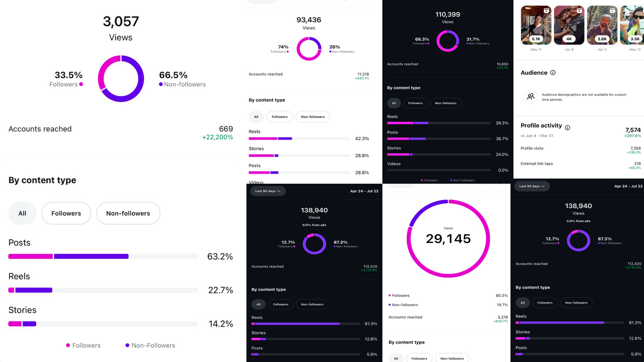Viewport: 644px width, 362px height.
Task: Click the info icon next to Audience
Action: (553, 73)
